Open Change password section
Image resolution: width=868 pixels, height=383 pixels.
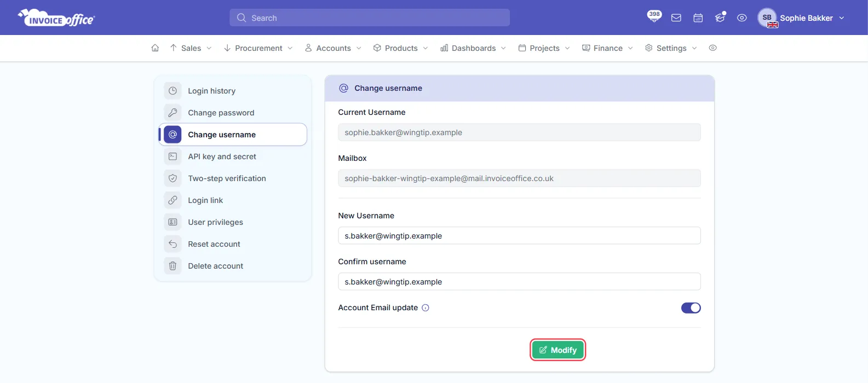coord(233,113)
